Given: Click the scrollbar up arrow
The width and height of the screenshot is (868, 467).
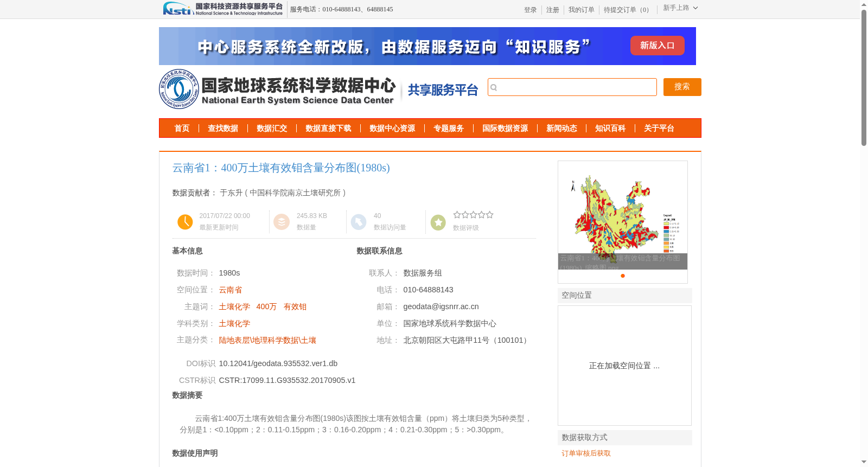Looking at the screenshot, I should pos(864,4).
